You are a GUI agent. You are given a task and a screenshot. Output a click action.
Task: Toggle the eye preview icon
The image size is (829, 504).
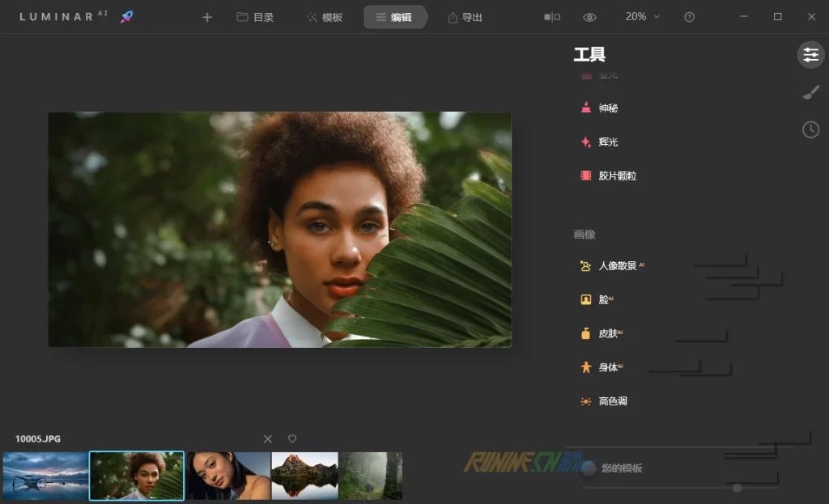coord(590,17)
